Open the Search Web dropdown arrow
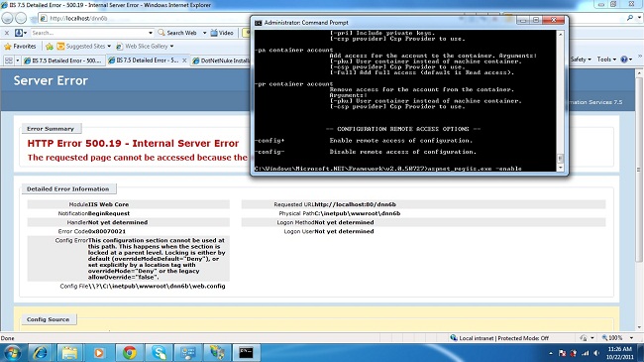 coord(204,33)
